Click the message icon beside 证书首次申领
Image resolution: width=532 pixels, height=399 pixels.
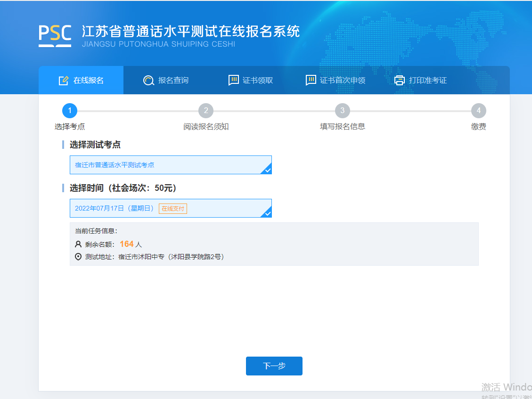(311, 81)
